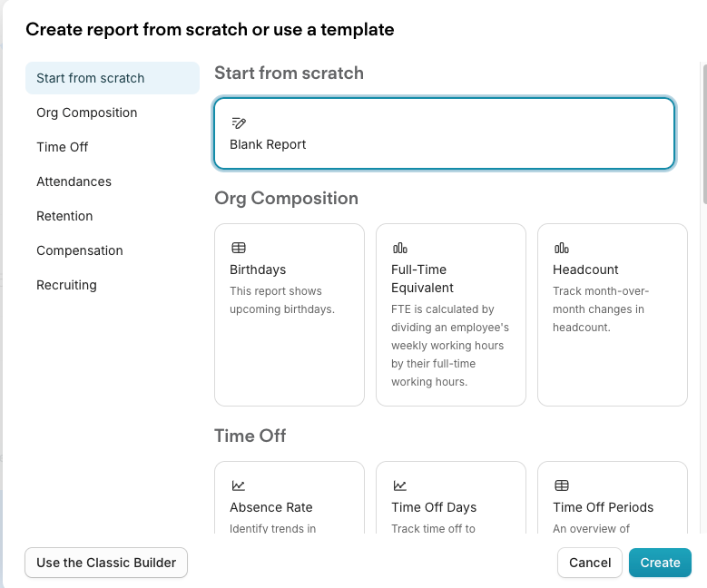This screenshot has height=588, width=707.
Task: Pick the Headcount template card
Action: (613, 315)
